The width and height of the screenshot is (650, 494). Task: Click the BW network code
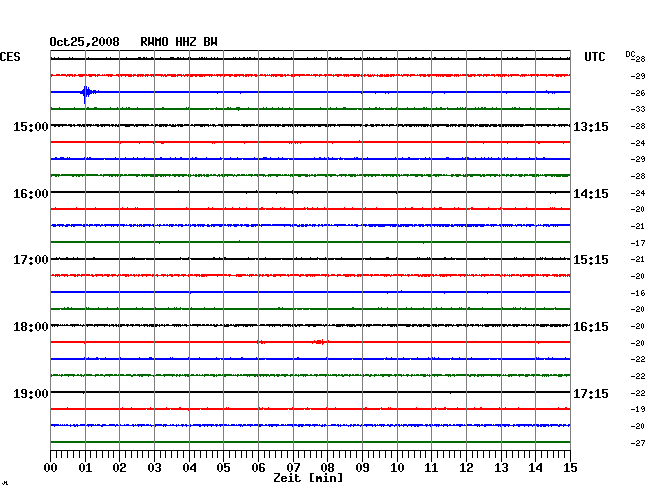pos(210,42)
